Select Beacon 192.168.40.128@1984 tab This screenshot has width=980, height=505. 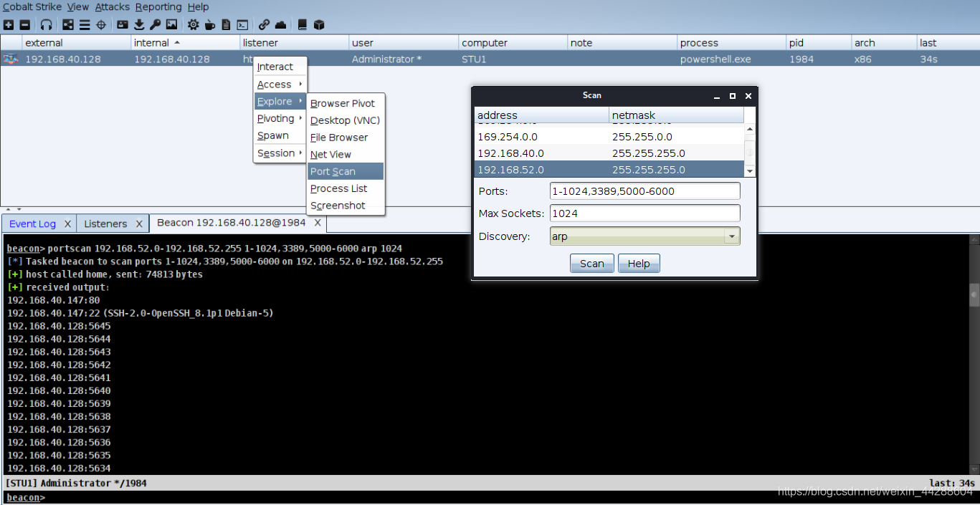coord(231,223)
